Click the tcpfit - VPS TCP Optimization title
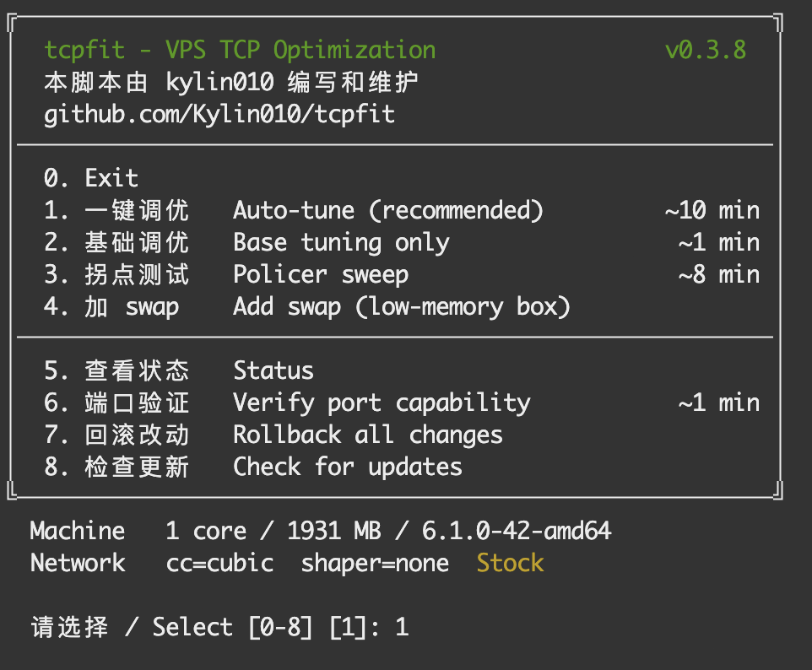This screenshot has width=812, height=670. coord(240,51)
